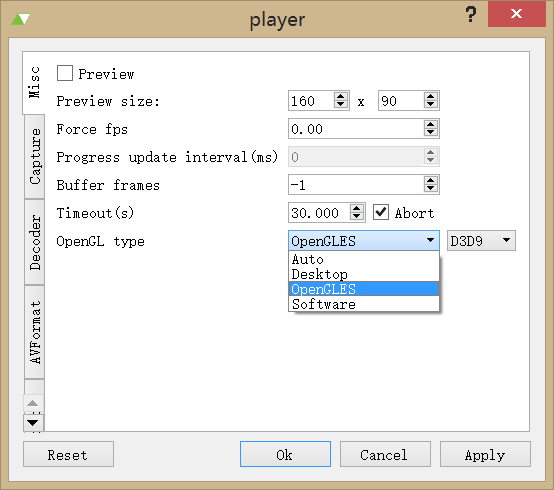Uncheck the Abort checkbox
The width and height of the screenshot is (554, 490).
click(381, 212)
